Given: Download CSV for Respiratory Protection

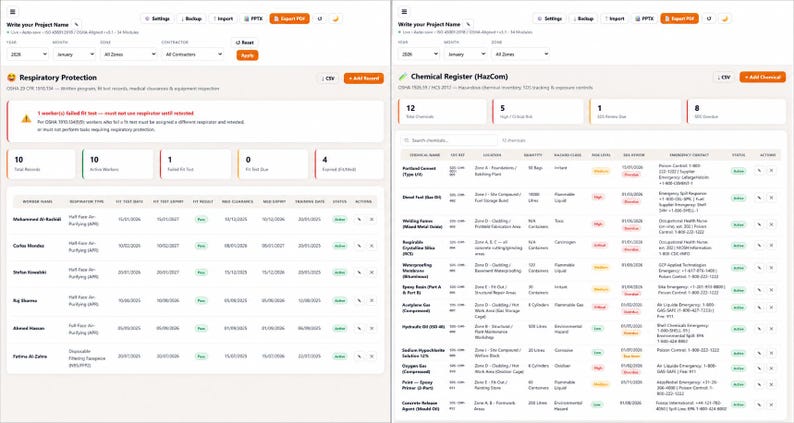Looking at the screenshot, I should tap(328, 78).
